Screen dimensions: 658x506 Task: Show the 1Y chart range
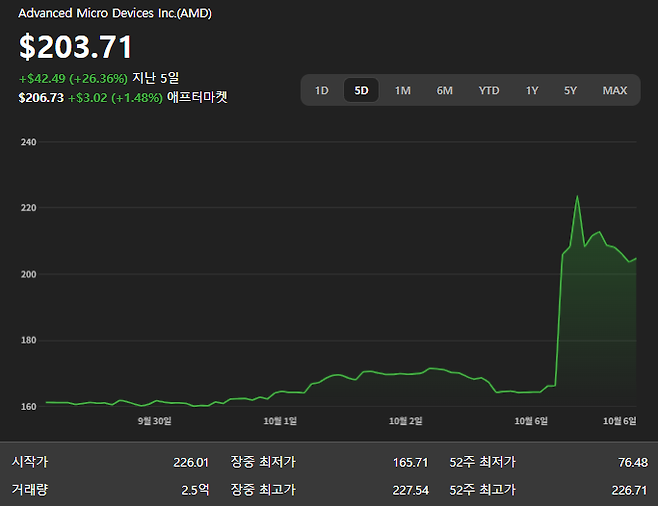click(532, 90)
